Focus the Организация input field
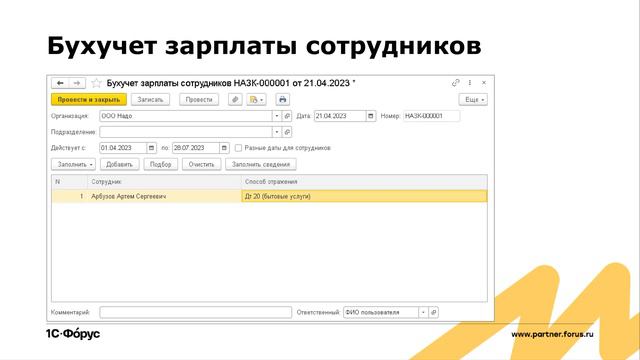640x360 pixels. tap(186, 116)
